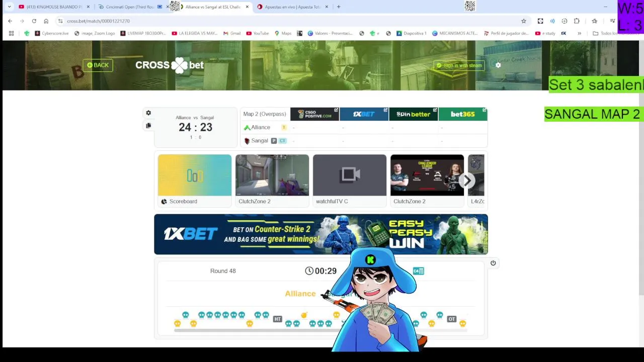Close the Alliance vs Sangal tab

click(247, 7)
